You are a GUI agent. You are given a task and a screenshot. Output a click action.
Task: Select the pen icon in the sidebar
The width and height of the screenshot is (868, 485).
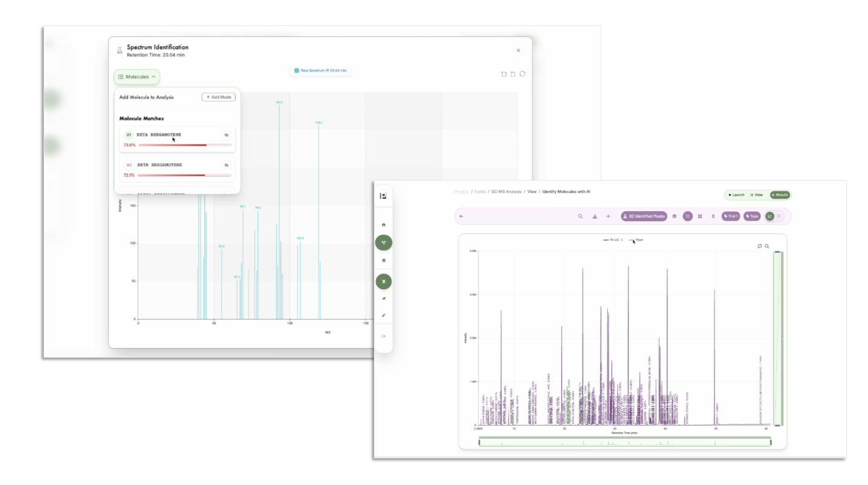[x=383, y=315]
